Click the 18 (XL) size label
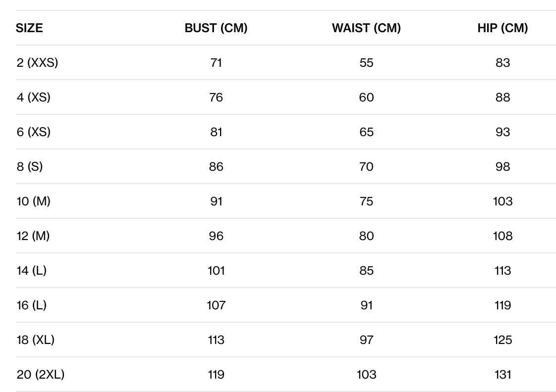This screenshot has width=556, height=392. click(x=36, y=340)
